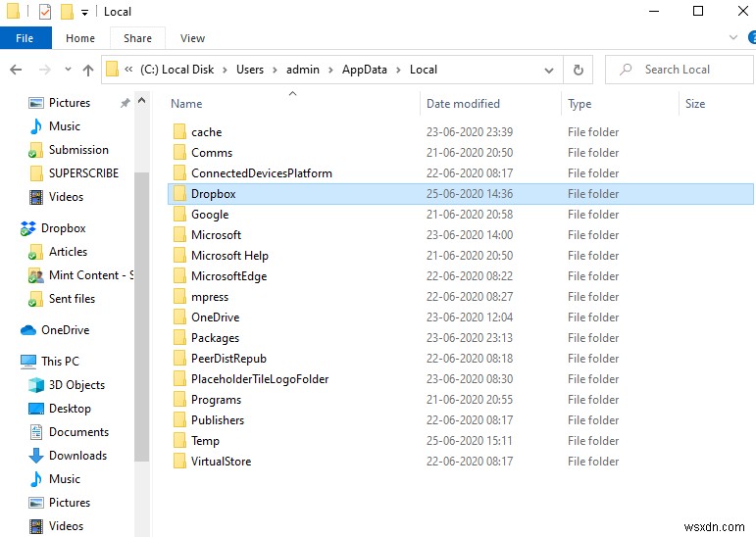Select AppData breadcrumb in address bar
Image resolution: width=756 pixels, height=537 pixels.
click(365, 70)
